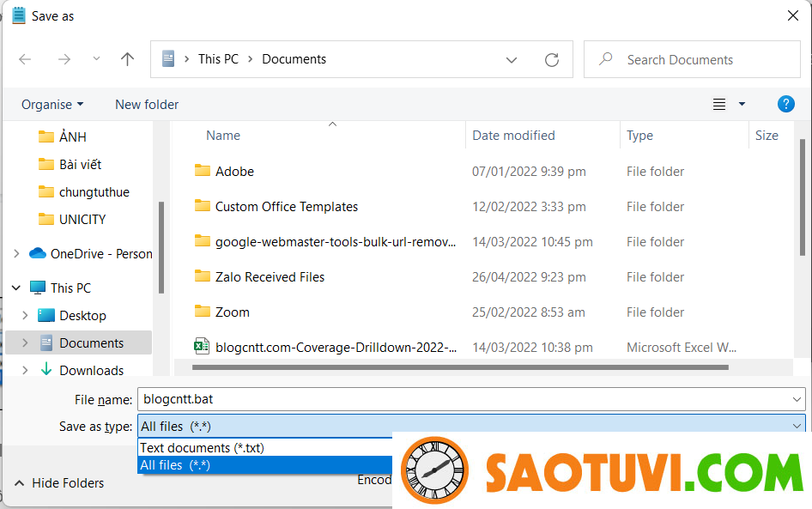Click the search magnifier icon
812x509 pixels.
tap(605, 59)
